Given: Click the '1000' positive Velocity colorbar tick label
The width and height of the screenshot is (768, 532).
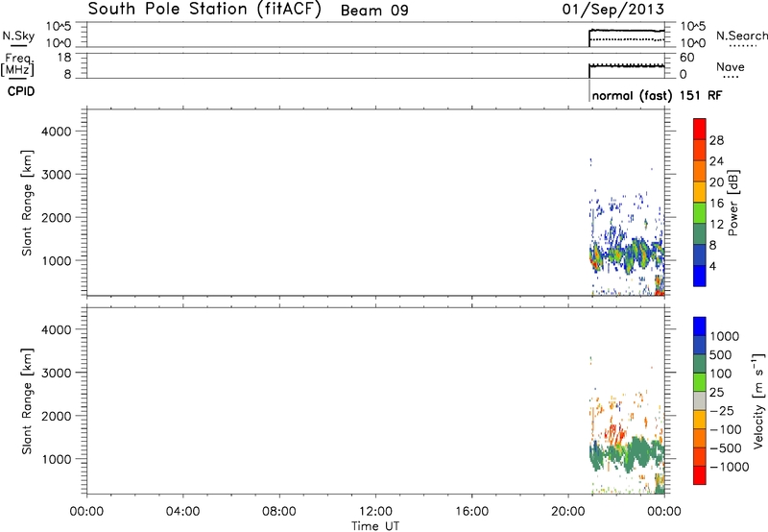Looking at the screenshot, I should [725, 336].
